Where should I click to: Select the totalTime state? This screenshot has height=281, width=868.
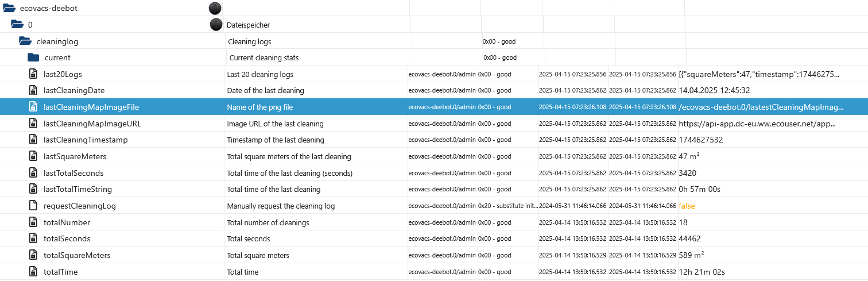click(x=60, y=272)
